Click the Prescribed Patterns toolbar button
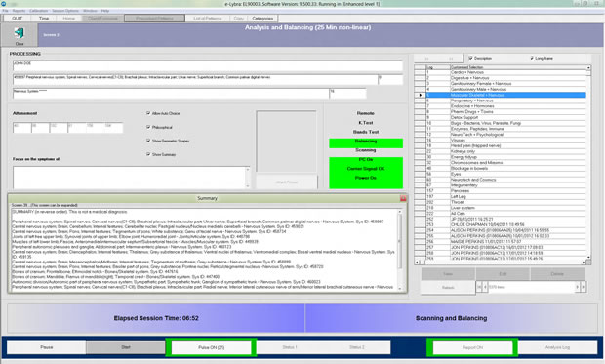The height and width of the screenshot is (364, 605). click(154, 19)
